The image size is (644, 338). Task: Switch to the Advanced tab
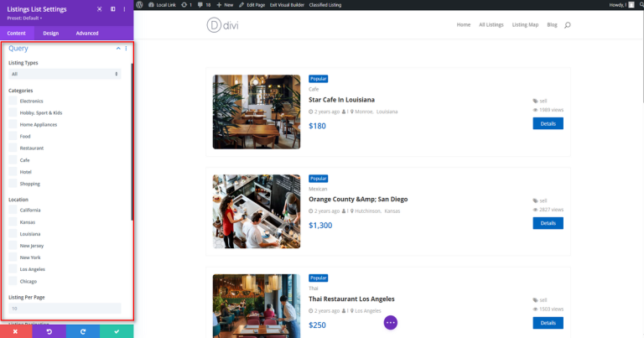point(87,34)
